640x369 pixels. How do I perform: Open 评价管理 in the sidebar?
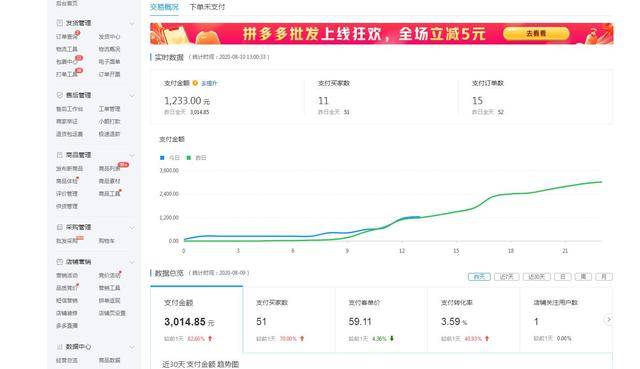(67, 194)
